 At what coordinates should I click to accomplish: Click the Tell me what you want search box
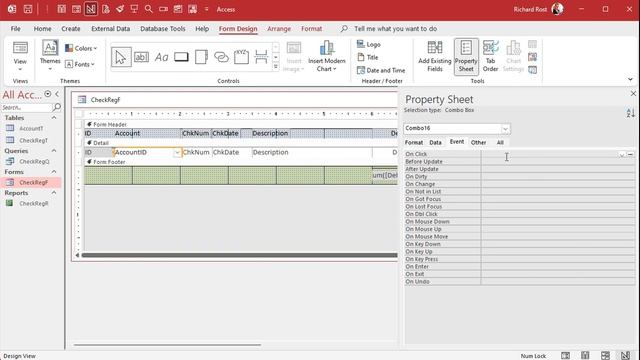pyautogui.click(x=395, y=29)
